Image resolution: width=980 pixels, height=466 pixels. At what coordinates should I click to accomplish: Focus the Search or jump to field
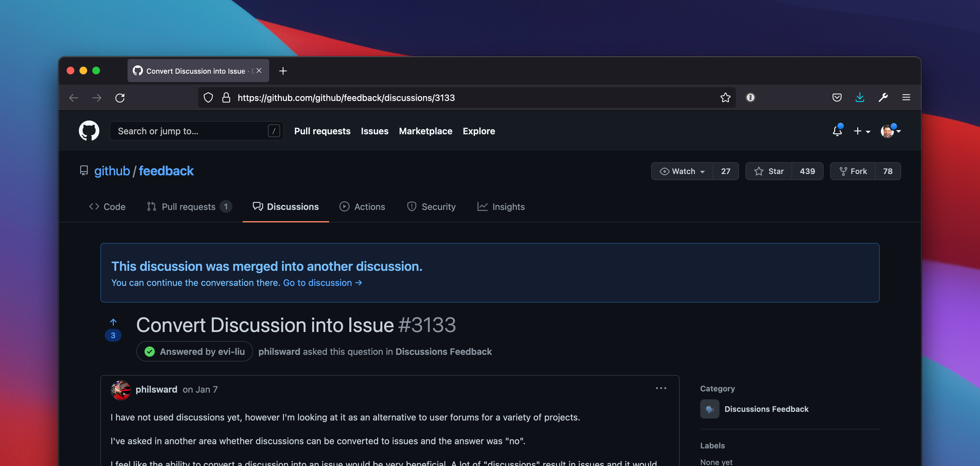(x=196, y=131)
